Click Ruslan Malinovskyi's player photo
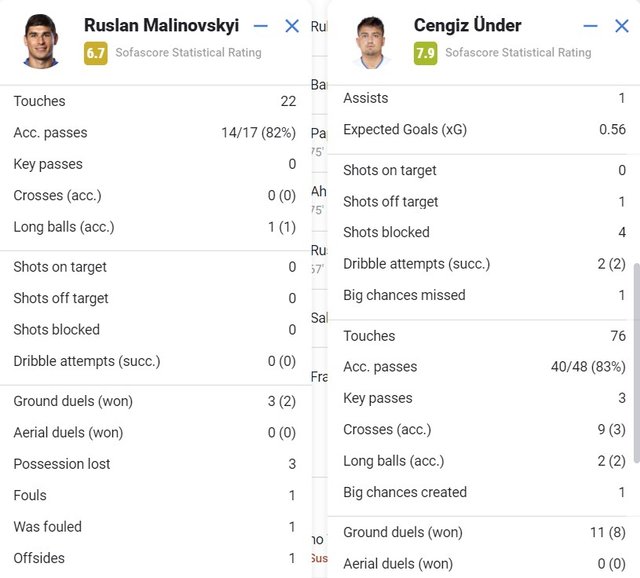640x578 pixels. pyautogui.click(x=42, y=40)
